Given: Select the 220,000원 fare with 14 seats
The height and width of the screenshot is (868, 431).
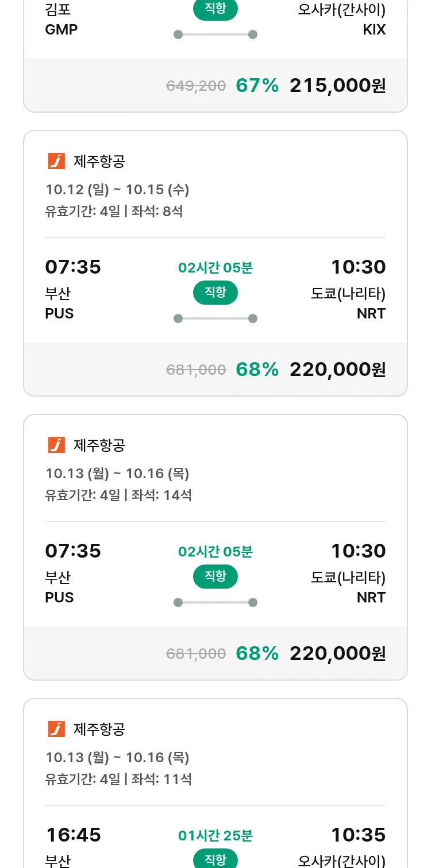Looking at the screenshot, I should click(337, 653).
